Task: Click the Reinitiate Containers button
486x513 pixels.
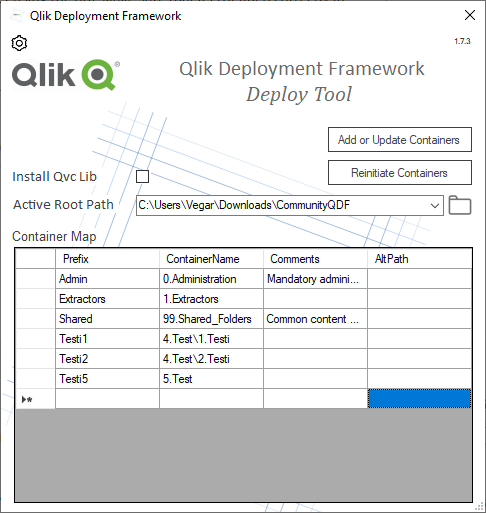Action: tap(400, 173)
